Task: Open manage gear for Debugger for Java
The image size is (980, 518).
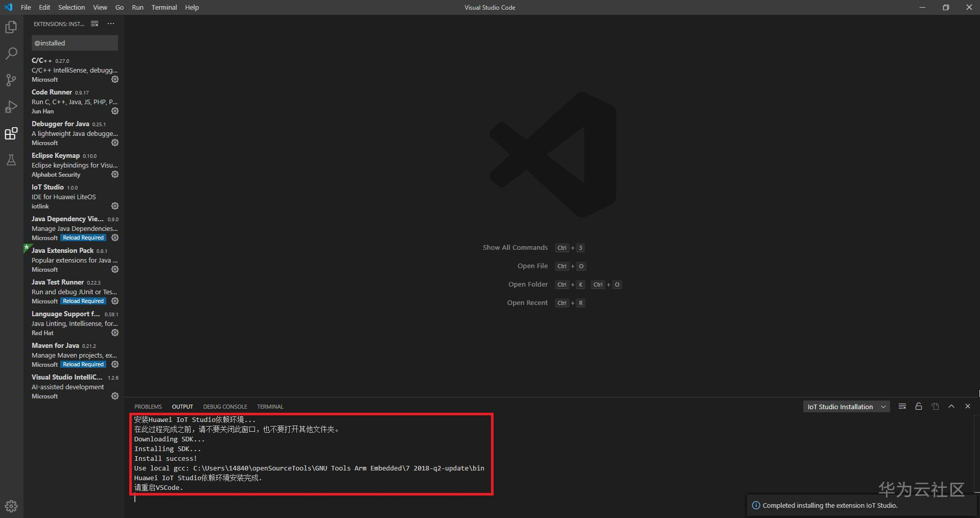Action: 115,143
